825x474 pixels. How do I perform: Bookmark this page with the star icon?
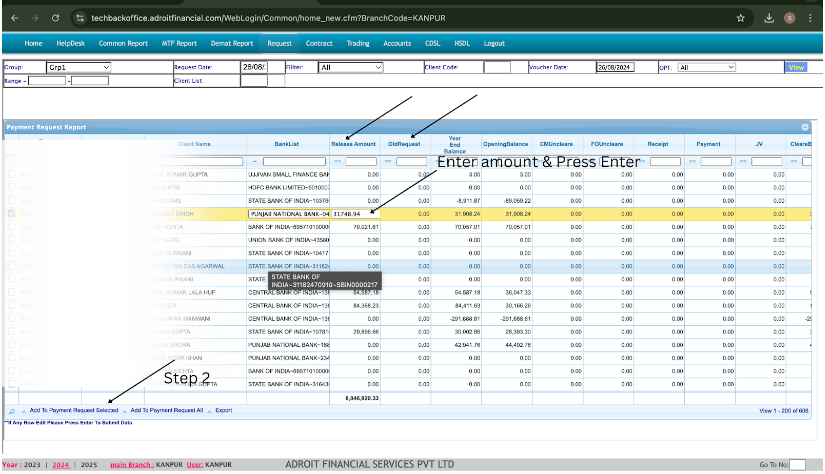pyautogui.click(x=740, y=18)
